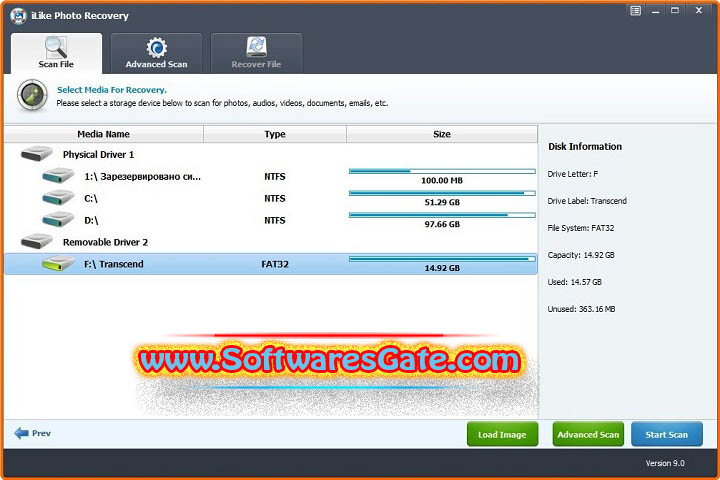Click Select Media For Recovery heading

pyautogui.click(x=112, y=90)
